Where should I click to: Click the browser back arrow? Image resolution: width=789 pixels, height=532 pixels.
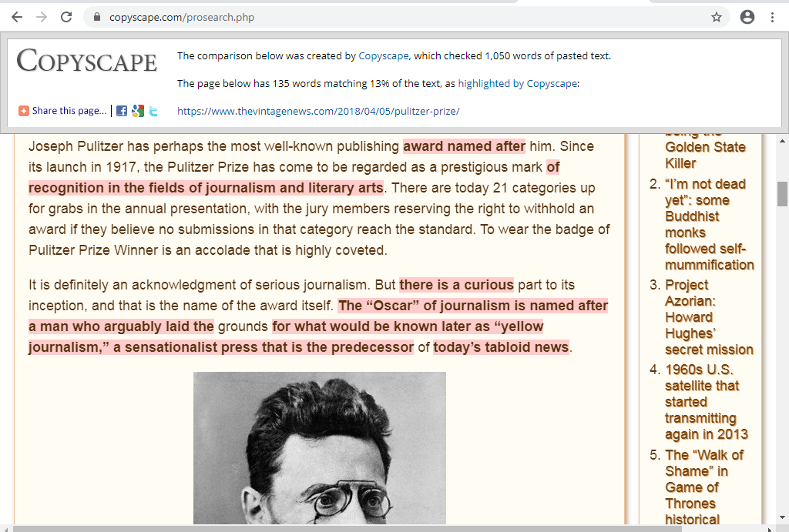pos(17,17)
